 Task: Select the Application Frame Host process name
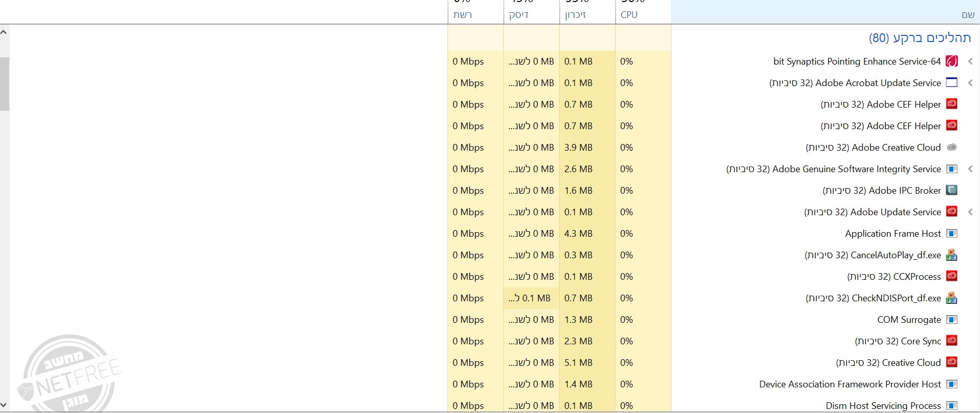(x=893, y=234)
